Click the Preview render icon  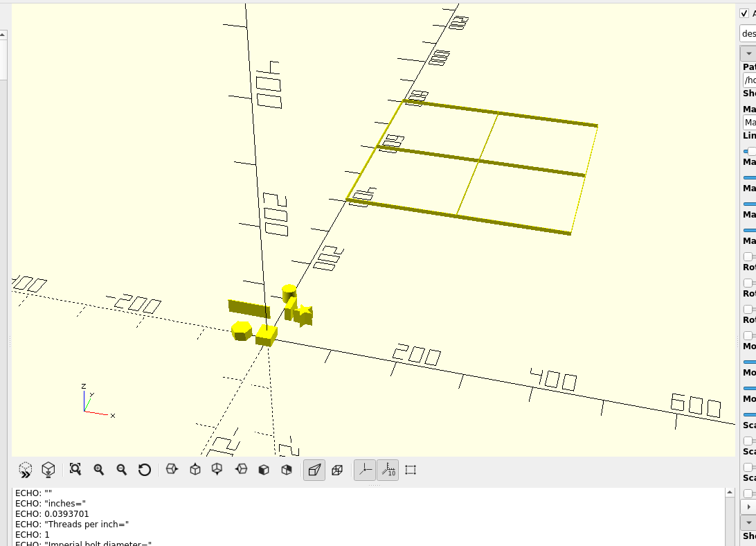[26, 470]
